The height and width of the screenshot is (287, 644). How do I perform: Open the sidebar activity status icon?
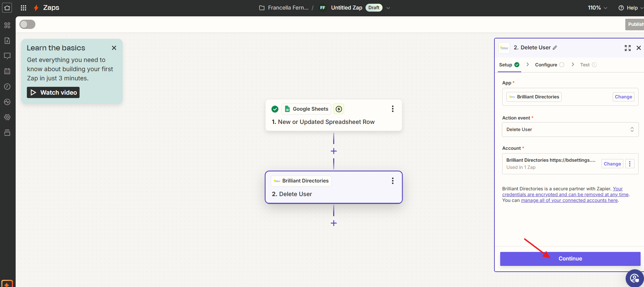(7, 102)
